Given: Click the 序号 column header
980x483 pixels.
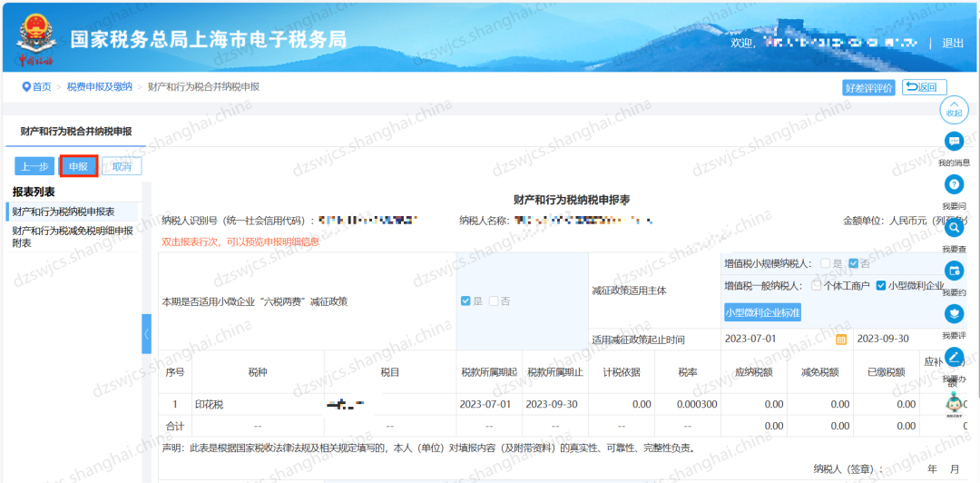Looking at the screenshot, I should pyautogui.click(x=174, y=372).
